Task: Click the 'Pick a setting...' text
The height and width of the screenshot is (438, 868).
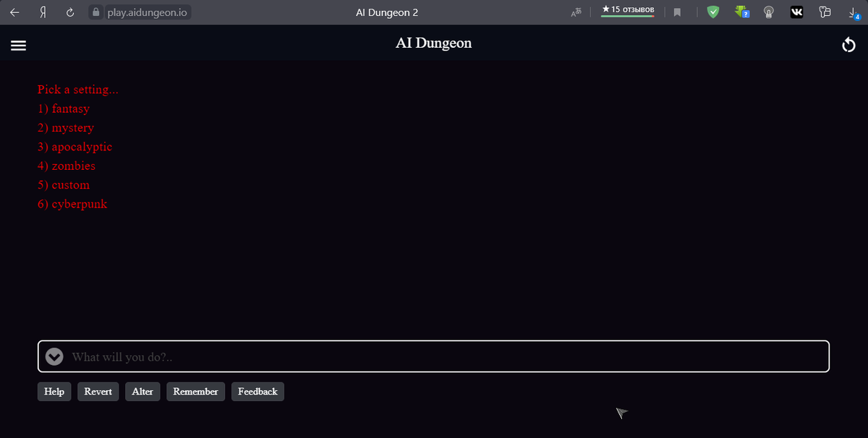Action: click(78, 90)
